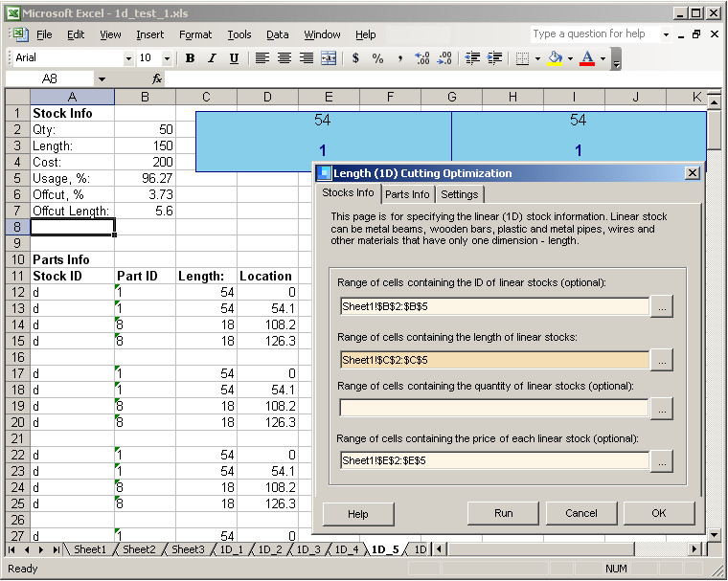Apply the yellow Fill Color
This screenshot has width=728, height=581.
[x=555, y=58]
